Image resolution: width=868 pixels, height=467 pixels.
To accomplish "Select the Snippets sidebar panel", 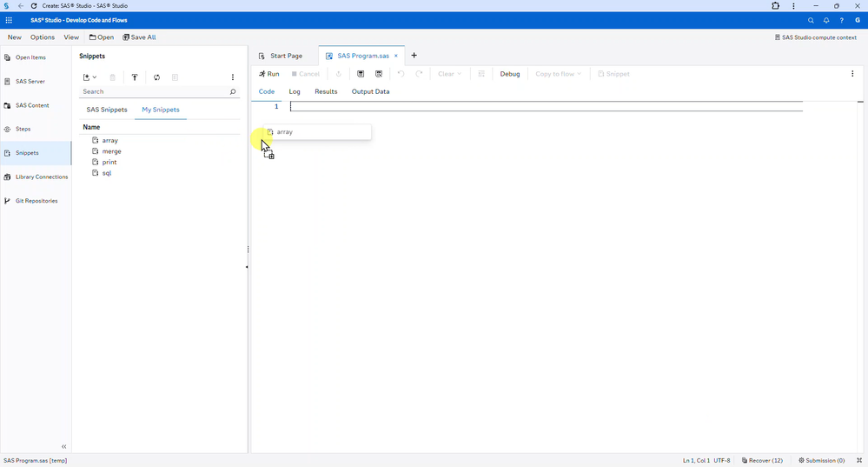I will point(36,153).
